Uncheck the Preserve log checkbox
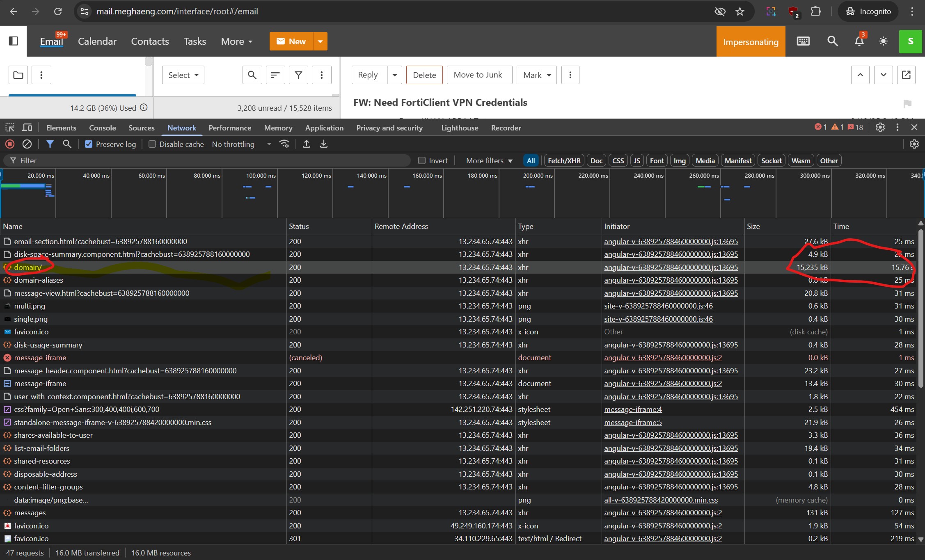Screen dimensions: 925x560 click(x=89, y=144)
